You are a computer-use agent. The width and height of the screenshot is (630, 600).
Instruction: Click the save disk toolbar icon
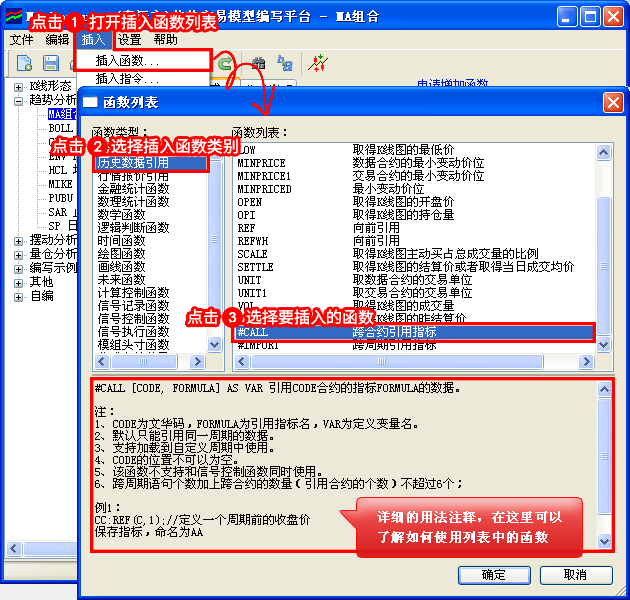click(x=51, y=63)
